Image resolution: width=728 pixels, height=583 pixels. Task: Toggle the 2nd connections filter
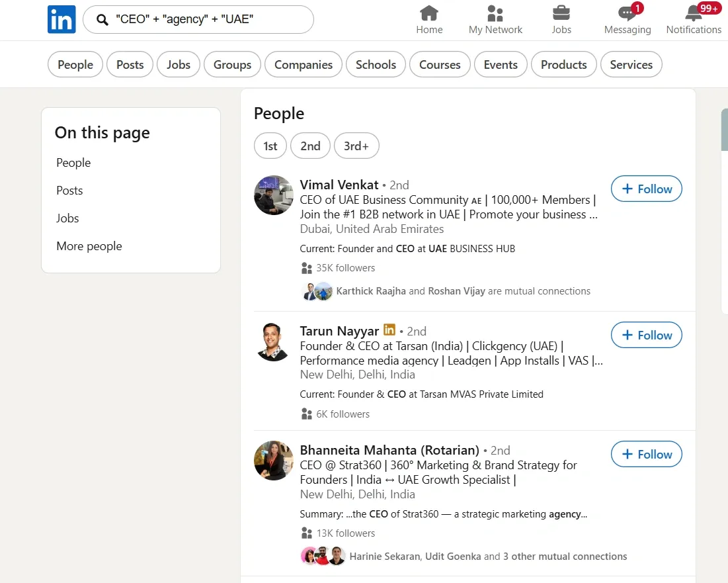point(310,146)
